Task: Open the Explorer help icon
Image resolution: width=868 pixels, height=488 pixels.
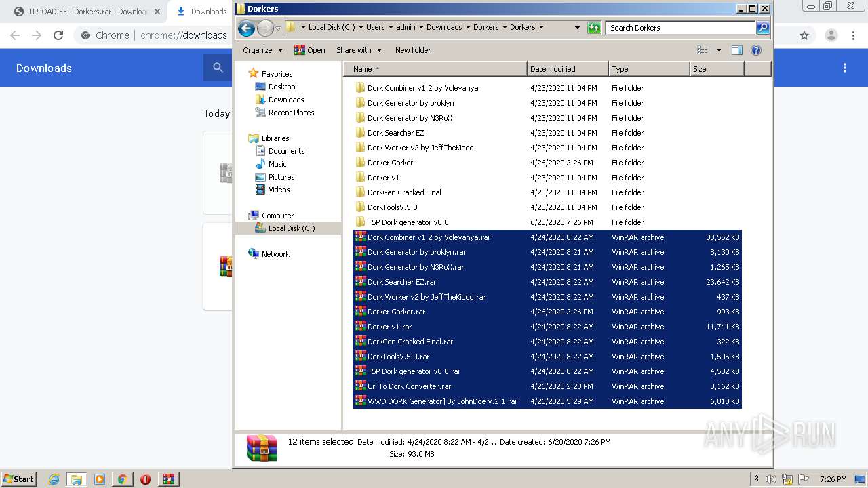Action: [756, 50]
